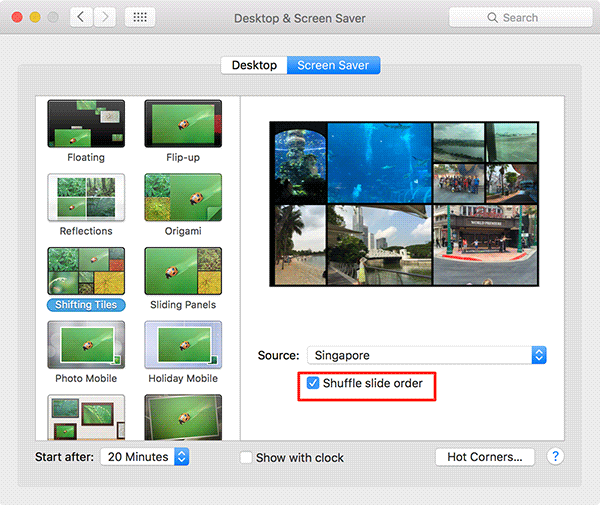The width and height of the screenshot is (600, 505).
Task: Click the magnifier icon in Search
Action: [492, 18]
